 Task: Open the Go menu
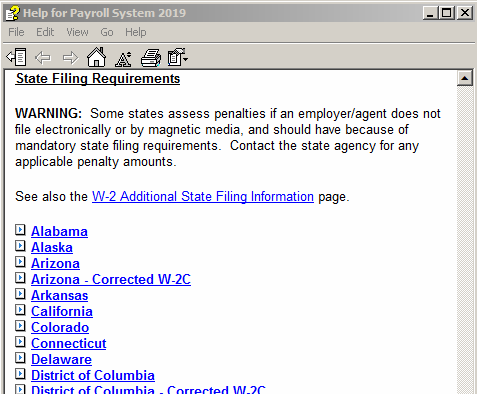(107, 32)
